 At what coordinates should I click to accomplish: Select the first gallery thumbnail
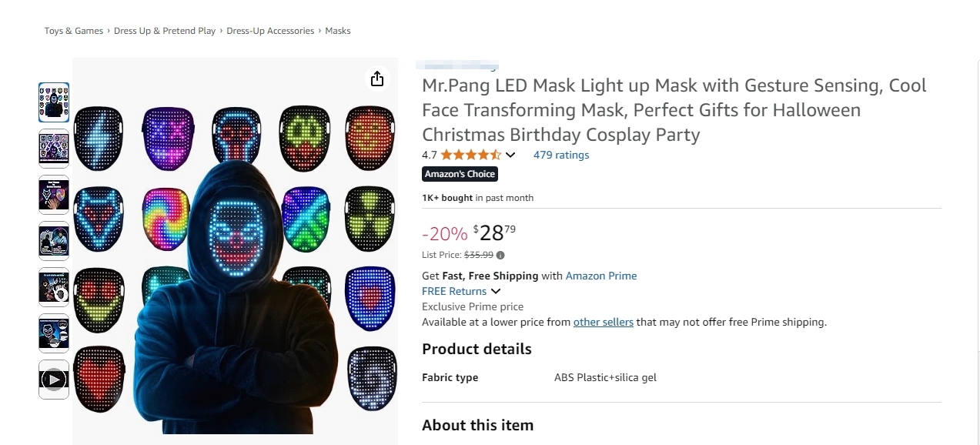pyautogui.click(x=53, y=101)
